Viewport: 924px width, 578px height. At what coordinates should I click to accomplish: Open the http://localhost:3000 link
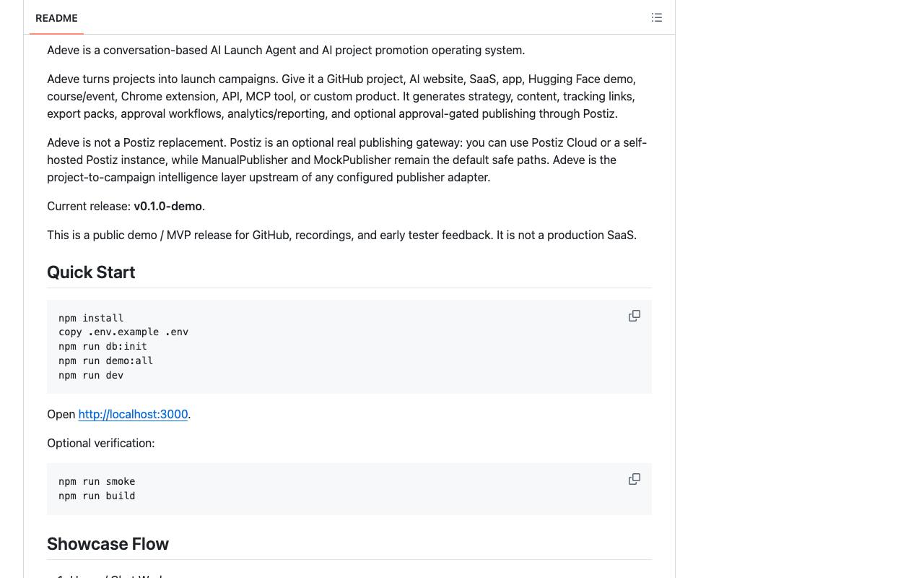133,414
